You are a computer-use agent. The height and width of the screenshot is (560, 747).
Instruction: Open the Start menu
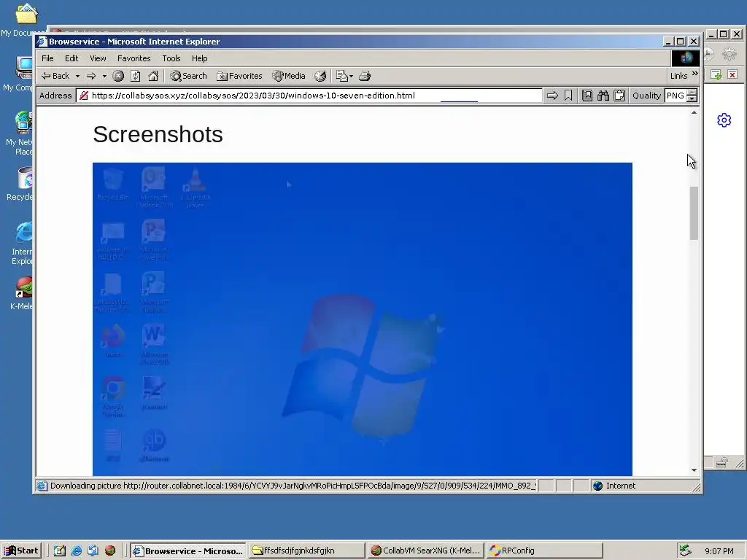click(21, 551)
